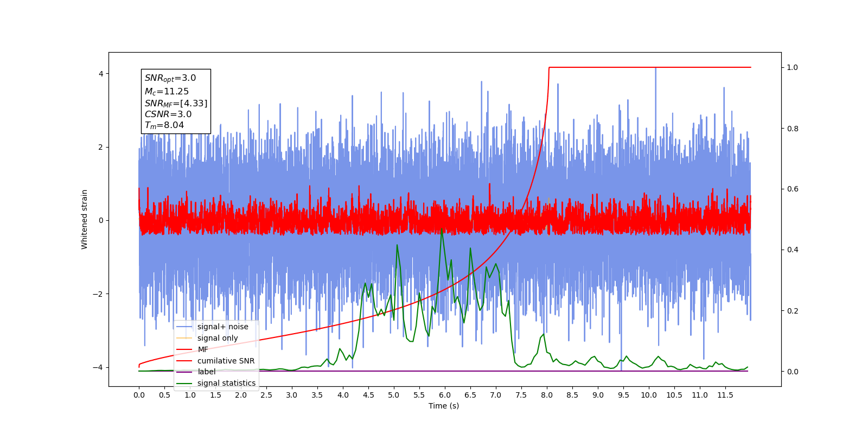Click the x-axis tick label 8.5
The image size is (868, 434).
572,395
